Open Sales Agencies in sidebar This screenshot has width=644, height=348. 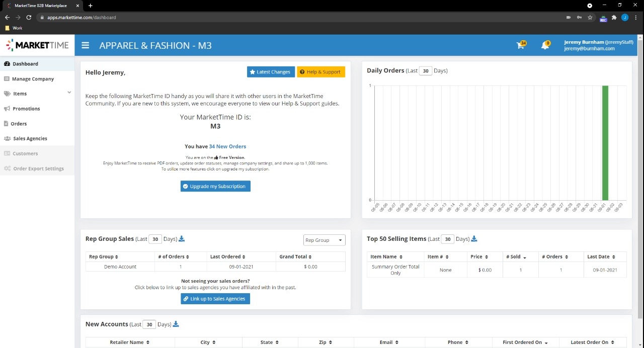[37, 138]
